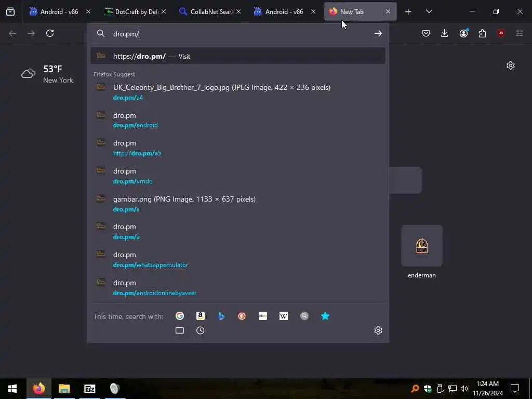
Task: Open the Extensions puzzle icon
Action: 482,33
